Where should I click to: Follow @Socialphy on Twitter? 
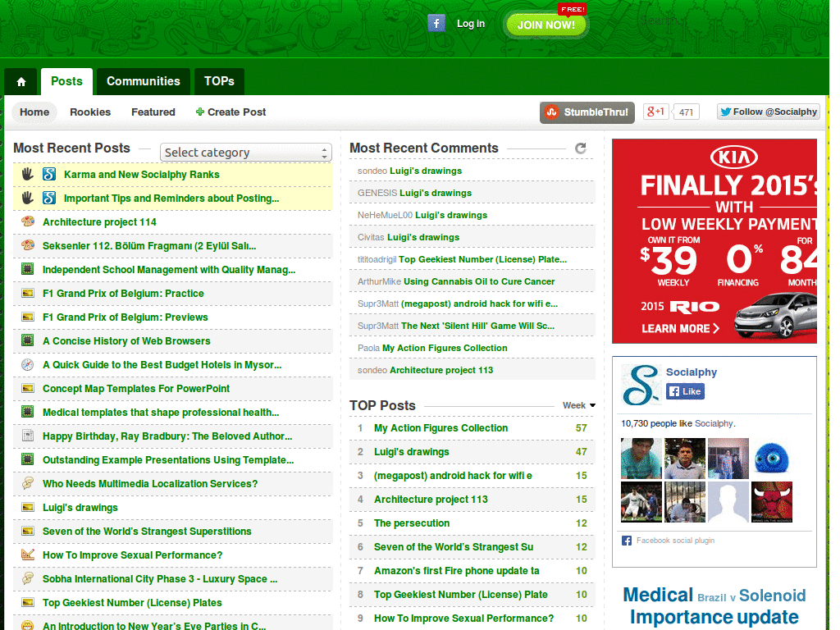click(768, 112)
